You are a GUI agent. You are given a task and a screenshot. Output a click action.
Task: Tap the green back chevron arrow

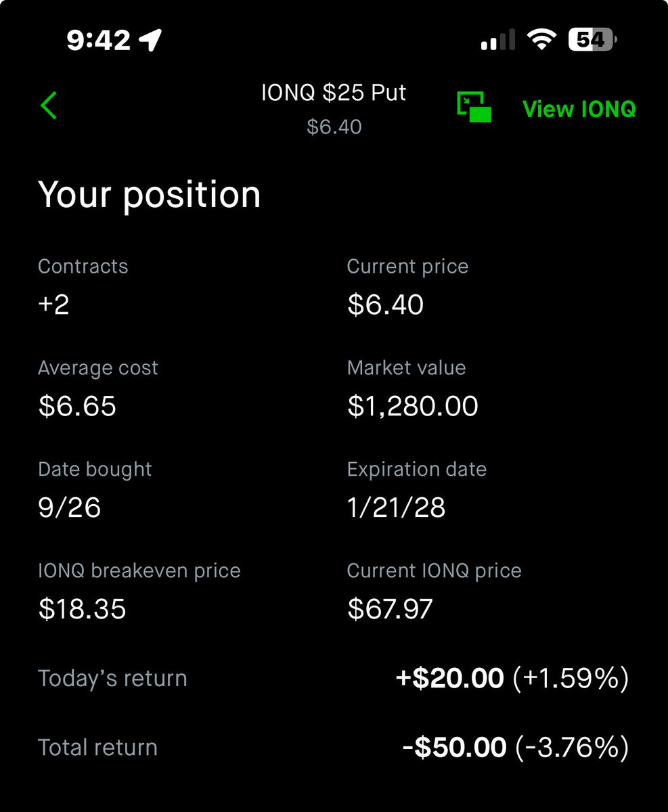point(49,106)
